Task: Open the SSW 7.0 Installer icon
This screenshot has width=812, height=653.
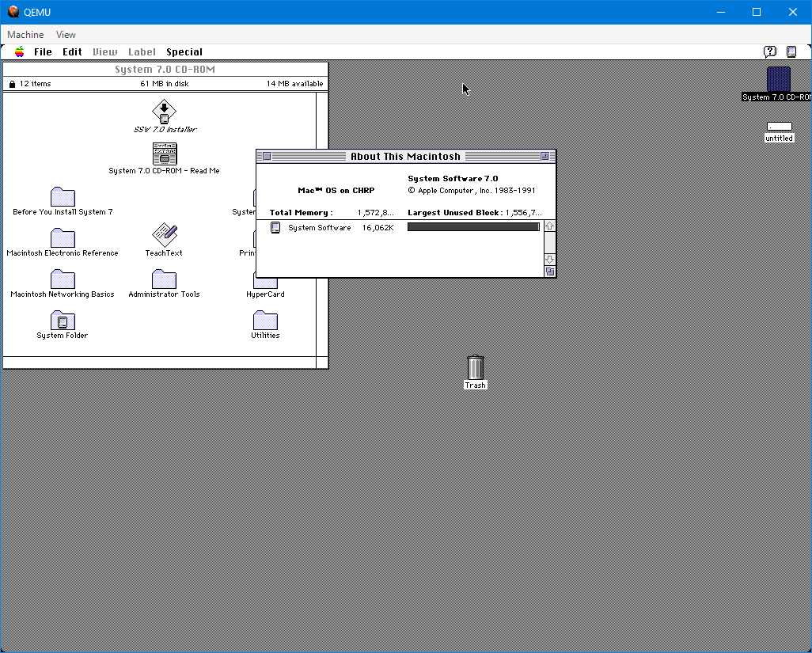Action: (x=164, y=112)
